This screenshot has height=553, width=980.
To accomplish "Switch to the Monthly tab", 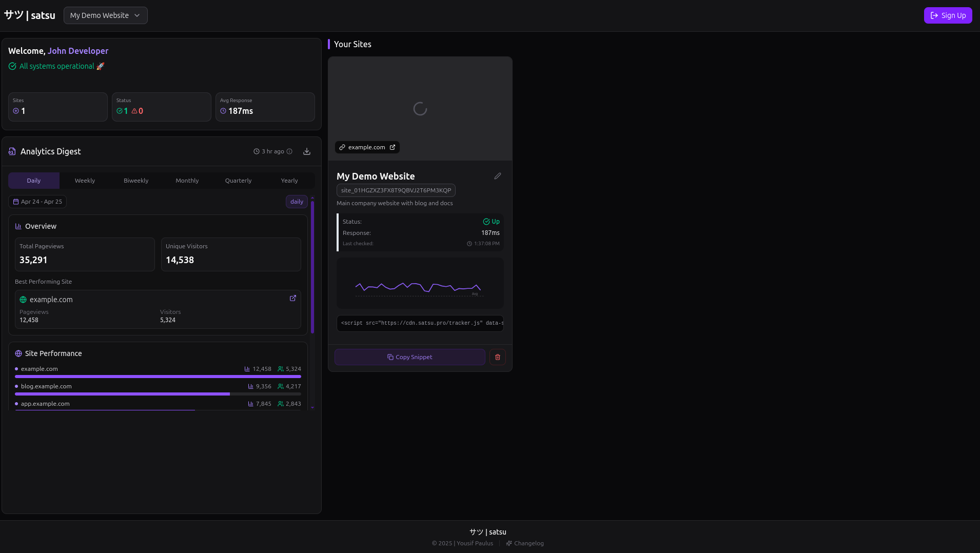I will coord(187,181).
